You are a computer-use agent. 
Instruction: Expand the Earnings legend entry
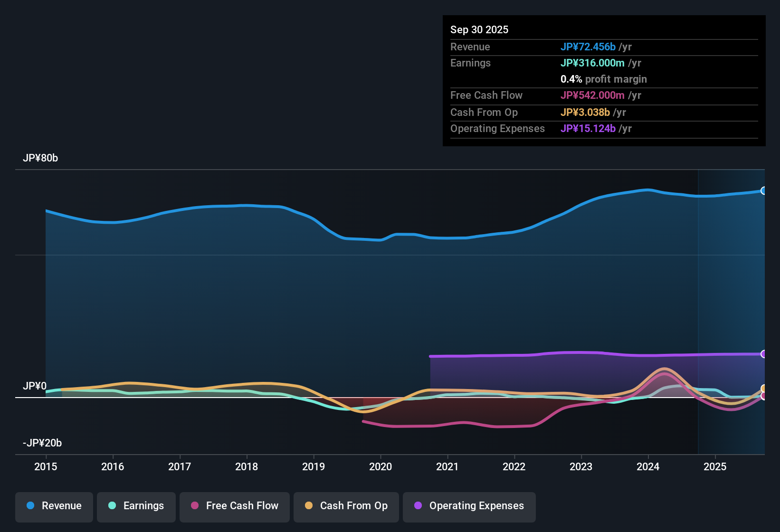[x=136, y=506]
